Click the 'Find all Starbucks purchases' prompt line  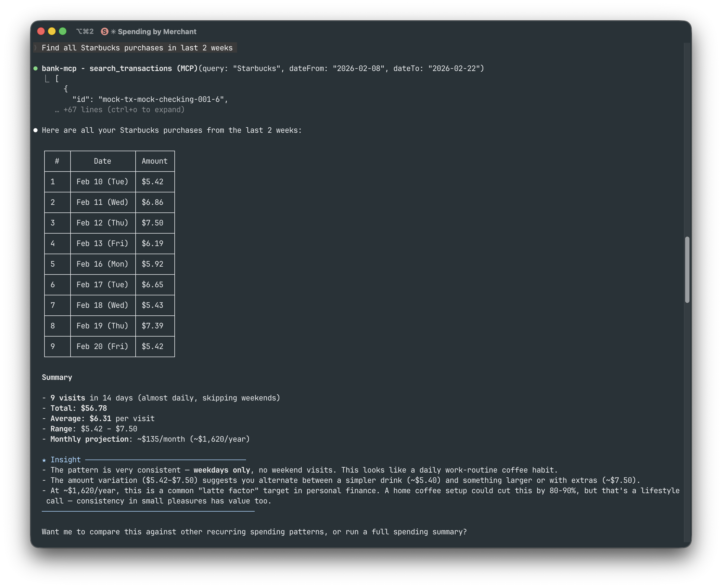(137, 48)
